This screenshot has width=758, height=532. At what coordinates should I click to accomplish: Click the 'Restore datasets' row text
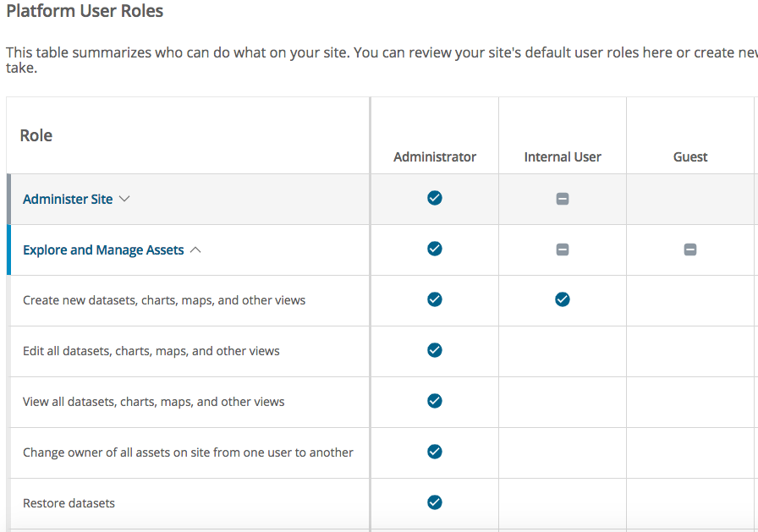pyautogui.click(x=69, y=503)
